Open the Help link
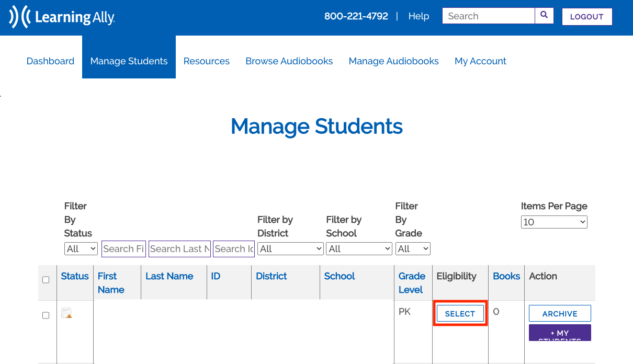Viewport: 633px width, 364px height. click(419, 16)
